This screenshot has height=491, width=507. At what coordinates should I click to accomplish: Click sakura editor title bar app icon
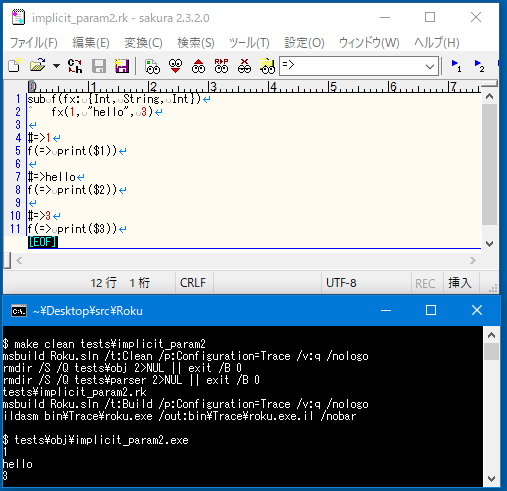[18, 17]
